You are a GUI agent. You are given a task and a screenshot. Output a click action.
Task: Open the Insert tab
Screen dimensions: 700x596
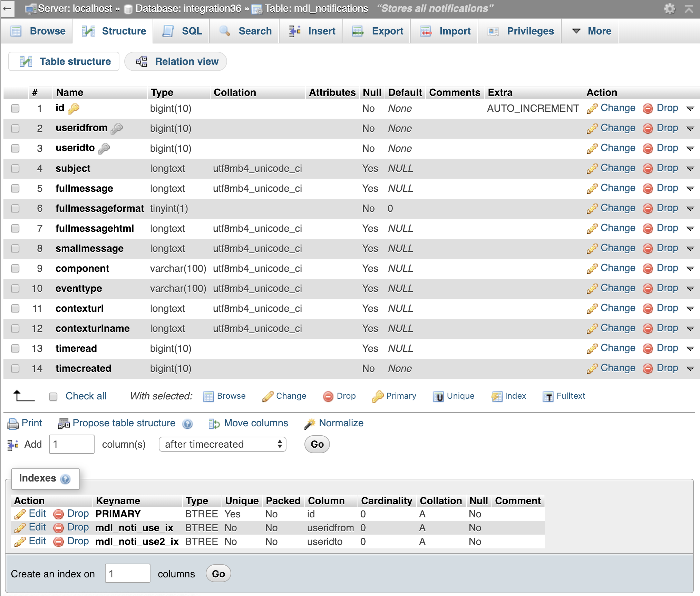[311, 31]
